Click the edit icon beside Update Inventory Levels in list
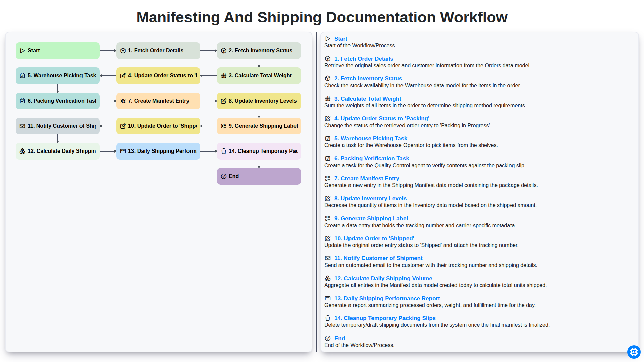This screenshot has width=644, height=362. [x=328, y=198]
